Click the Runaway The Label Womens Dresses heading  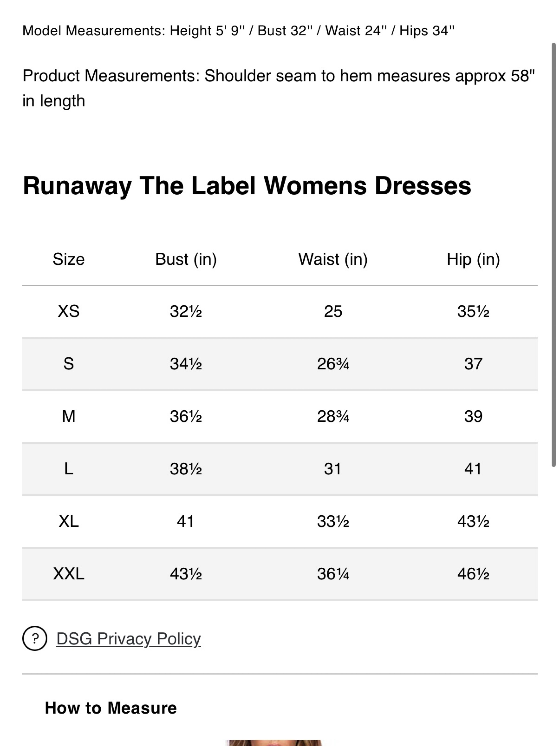[x=247, y=186]
